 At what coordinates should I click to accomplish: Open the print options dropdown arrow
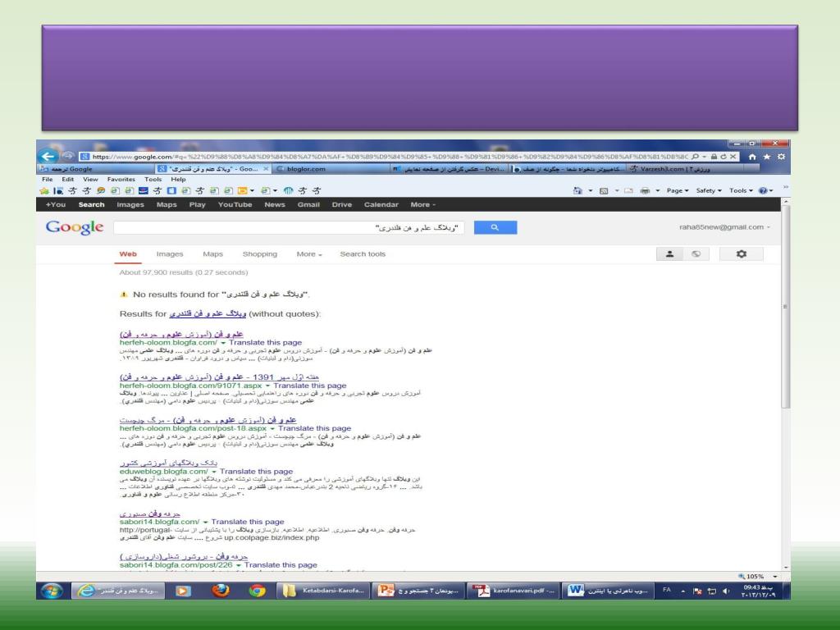point(657,190)
